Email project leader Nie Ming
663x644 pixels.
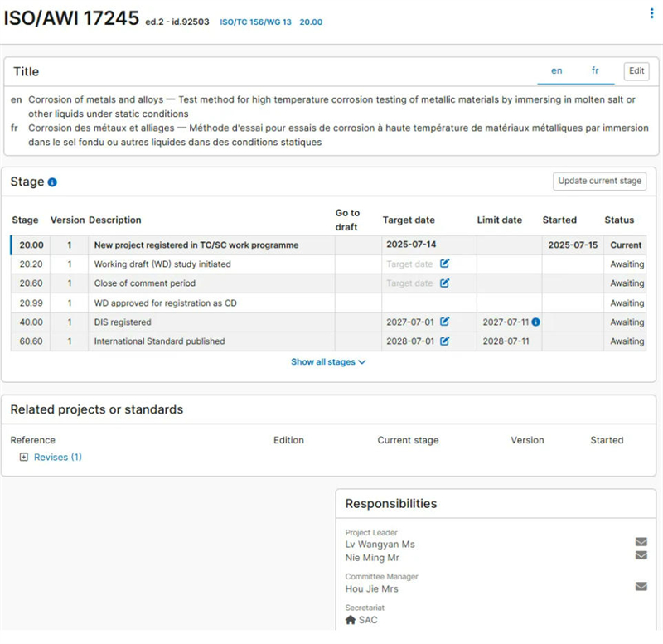click(x=641, y=555)
